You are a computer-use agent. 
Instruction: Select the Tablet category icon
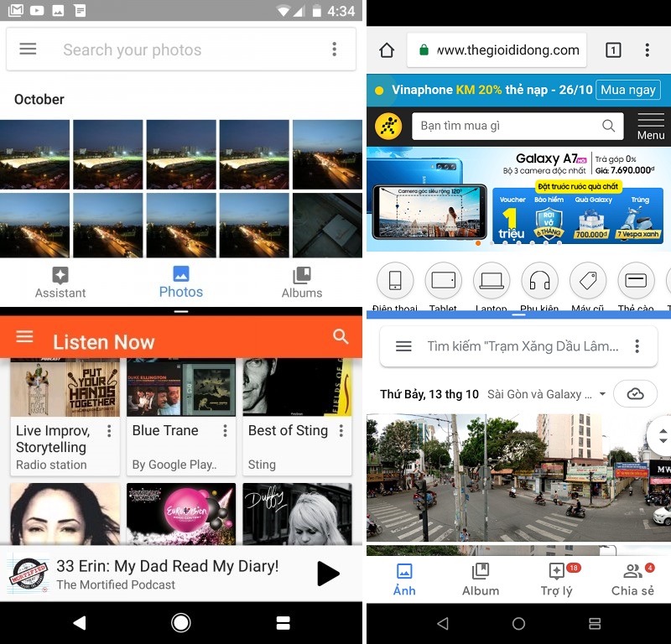coord(444,281)
